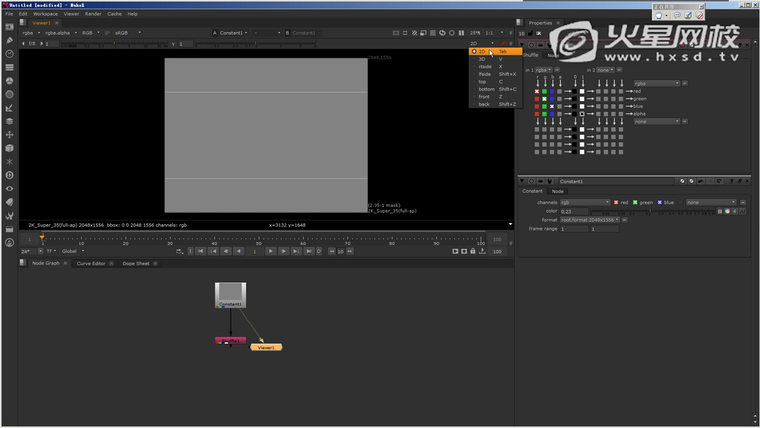Click the Viewer1 node in Node Graph
Screen dimensions: 760x428
266,347
